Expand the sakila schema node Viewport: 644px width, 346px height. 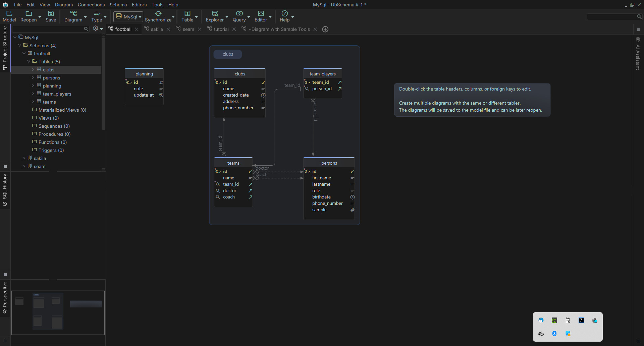pos(24,158)
